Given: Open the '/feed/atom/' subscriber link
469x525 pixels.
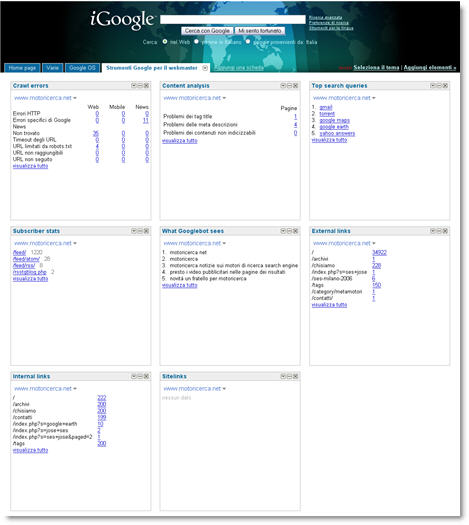Looking at the screenshot, I should tap(26, 259).
